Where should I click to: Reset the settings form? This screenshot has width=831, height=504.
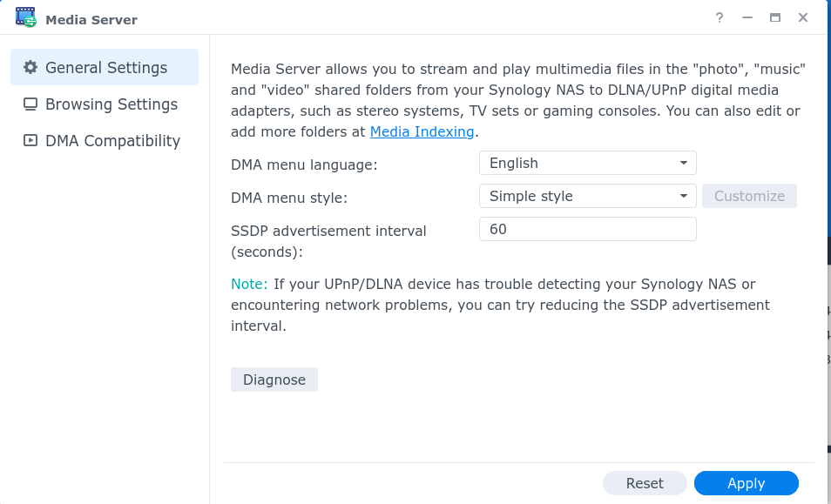645,483
